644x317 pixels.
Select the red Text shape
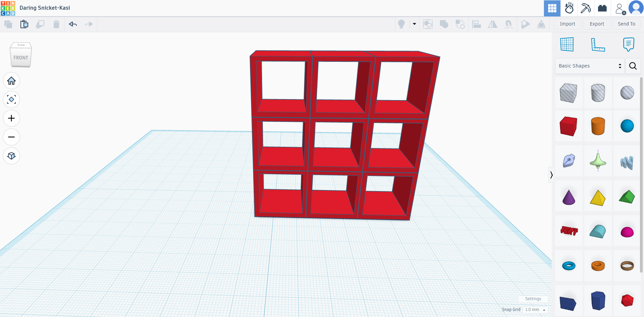coord(568,231)
